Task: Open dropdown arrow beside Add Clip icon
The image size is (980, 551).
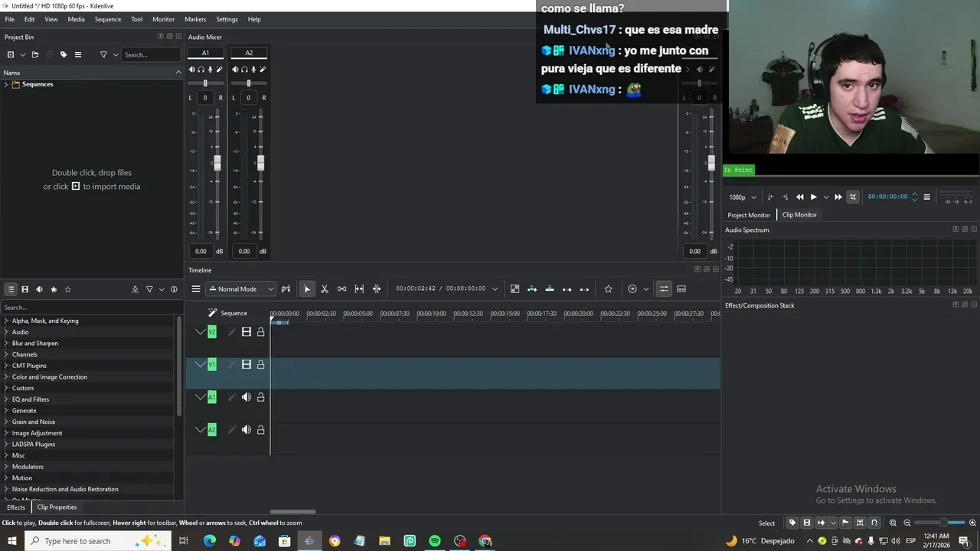Action: click(22, 54)
